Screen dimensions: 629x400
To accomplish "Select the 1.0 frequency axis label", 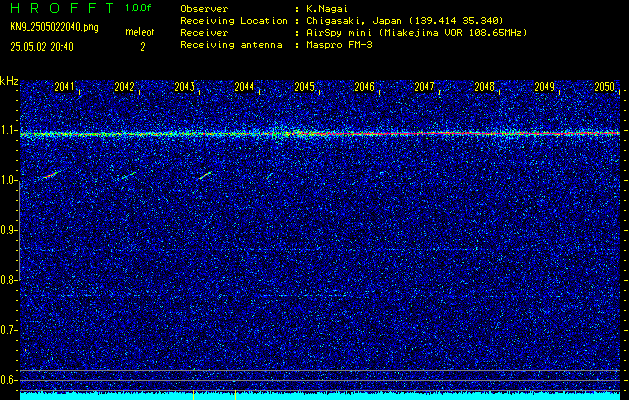I will pyautogui.click(x=8, y=180).
